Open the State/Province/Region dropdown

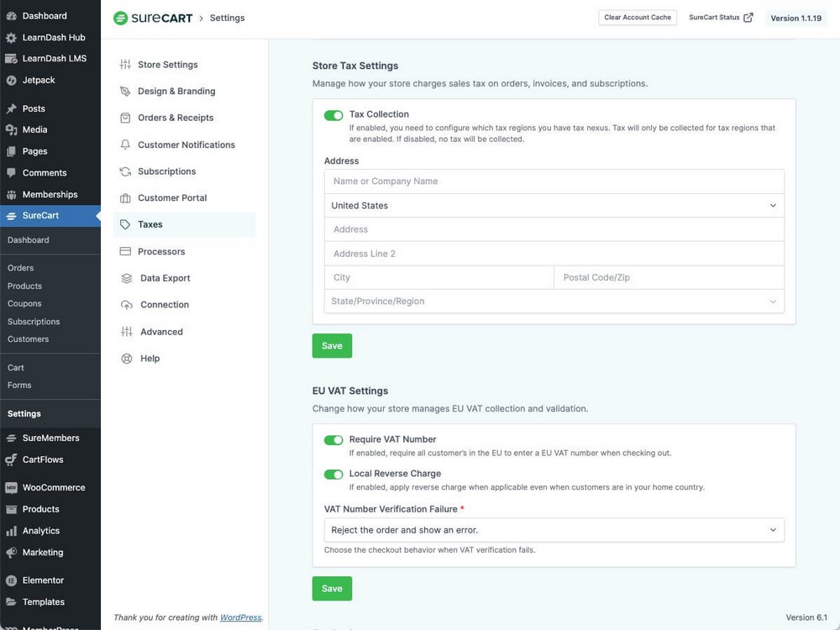tap(554, 302)
